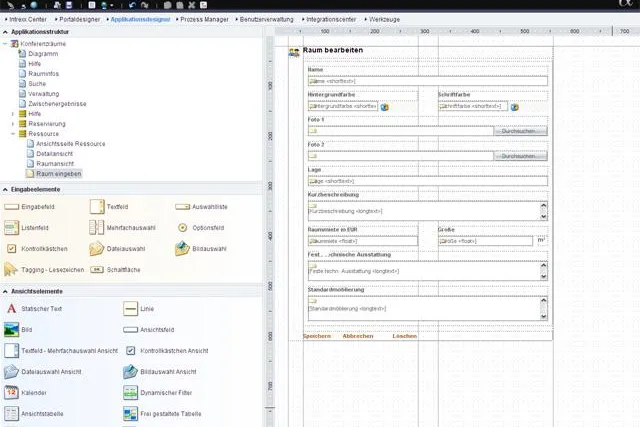The image size is (640, 427).
Task: Select the Kurzbeschreibung longtext area
Action: [428, 211]
